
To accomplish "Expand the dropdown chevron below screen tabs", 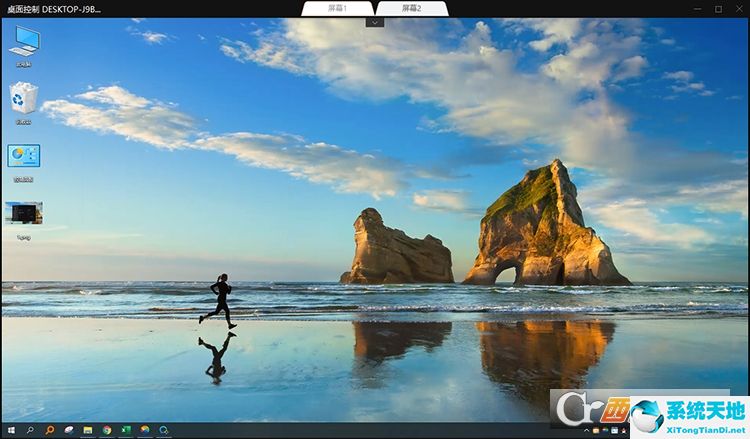I will tap(375, 21).
